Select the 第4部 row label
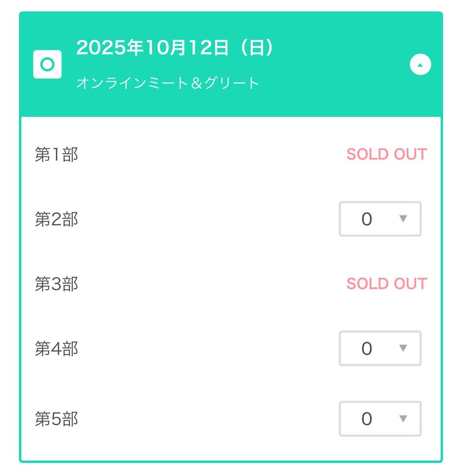Screen dimensions: 462x476 tap(56, 349)
